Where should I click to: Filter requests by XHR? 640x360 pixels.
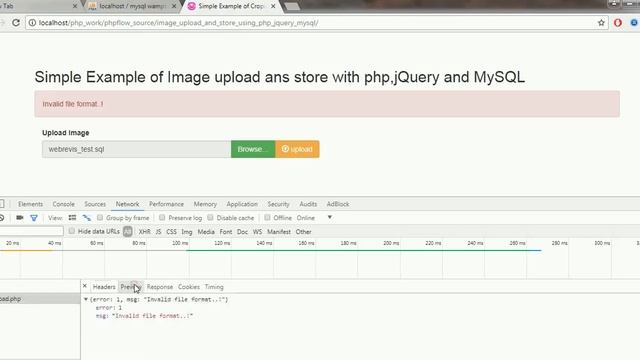tap(144, 231)
